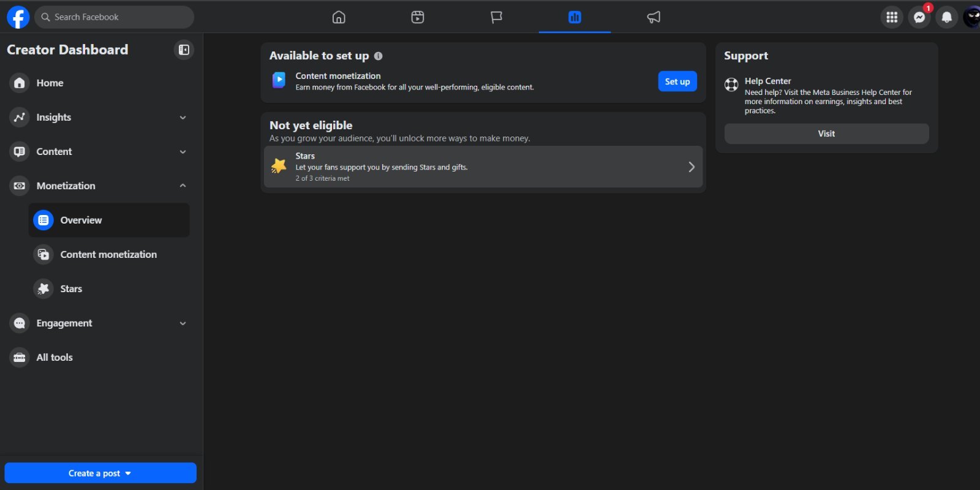Open the Stars eligibility details chevron

[x=692, y=167]
